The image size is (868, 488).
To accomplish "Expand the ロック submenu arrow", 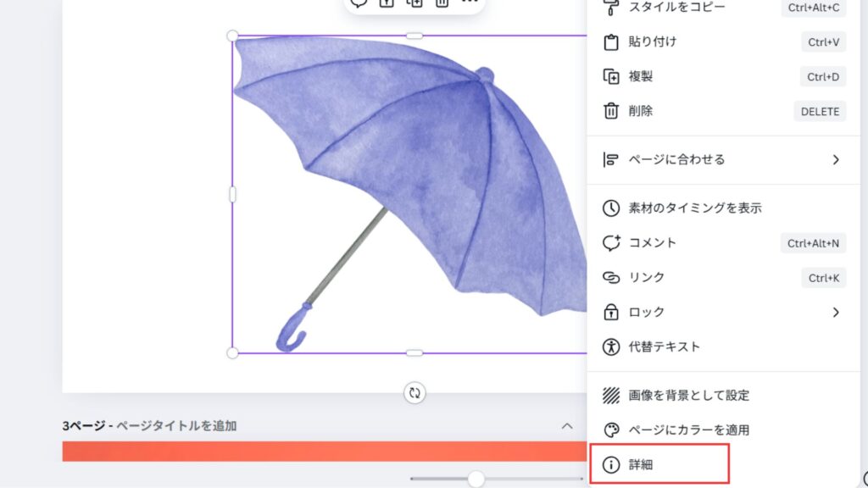I will [836, 313].
